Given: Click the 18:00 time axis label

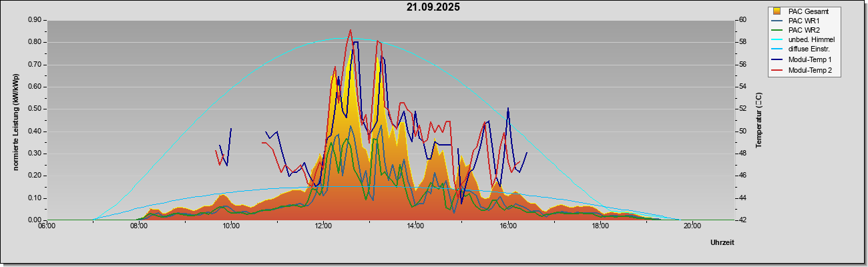Looking at the screenshot, I should [600, 226].
